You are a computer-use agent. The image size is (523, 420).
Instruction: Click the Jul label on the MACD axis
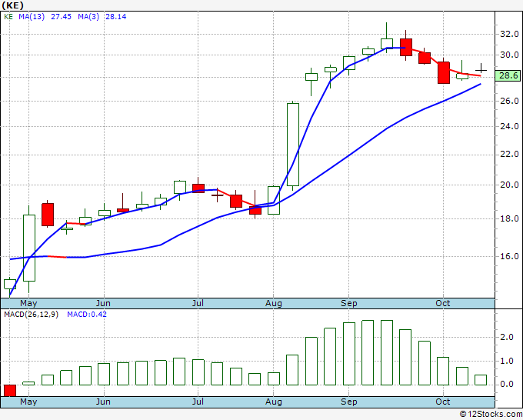tap(198, 402)
